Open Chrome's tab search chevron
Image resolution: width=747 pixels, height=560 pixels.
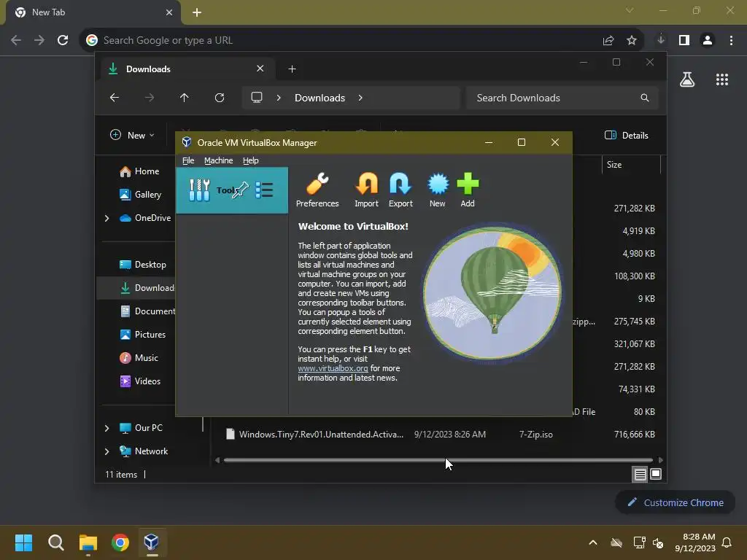click(x=630, y=10)
